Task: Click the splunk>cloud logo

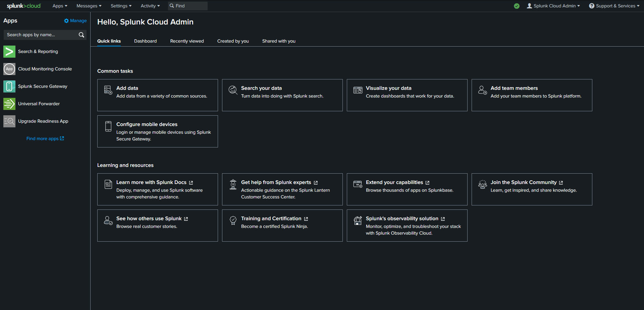Action: point(23,6)
